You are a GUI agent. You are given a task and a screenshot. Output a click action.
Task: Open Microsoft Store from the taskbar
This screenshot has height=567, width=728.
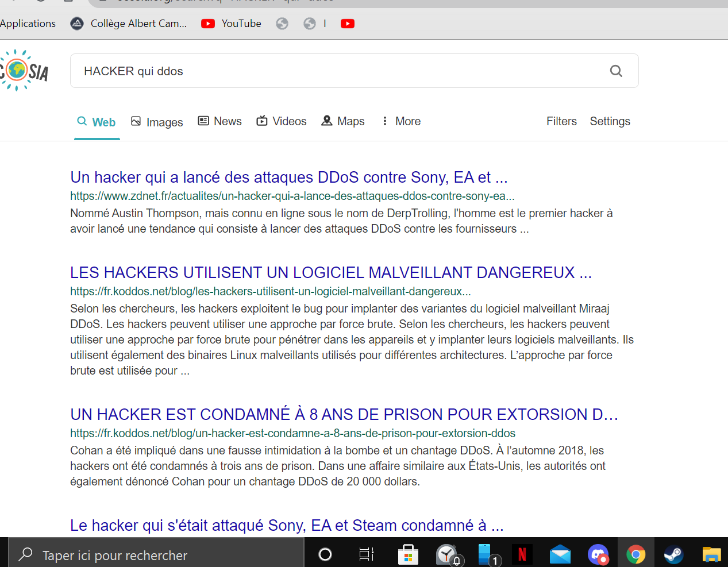tap(408, 555)
